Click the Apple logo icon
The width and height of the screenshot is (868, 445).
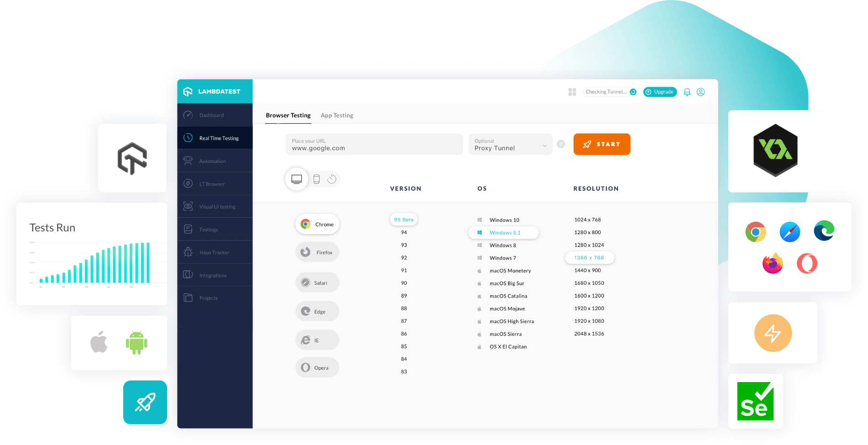click(x=99, y=342)
